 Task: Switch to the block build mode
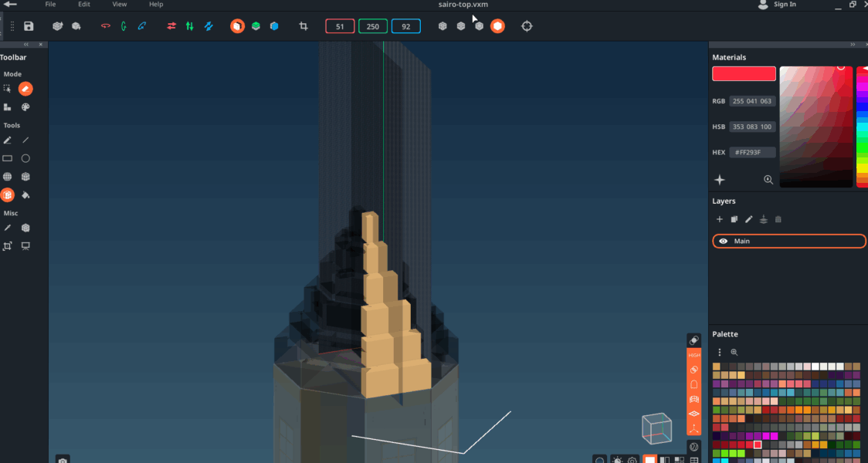point(7,106)
